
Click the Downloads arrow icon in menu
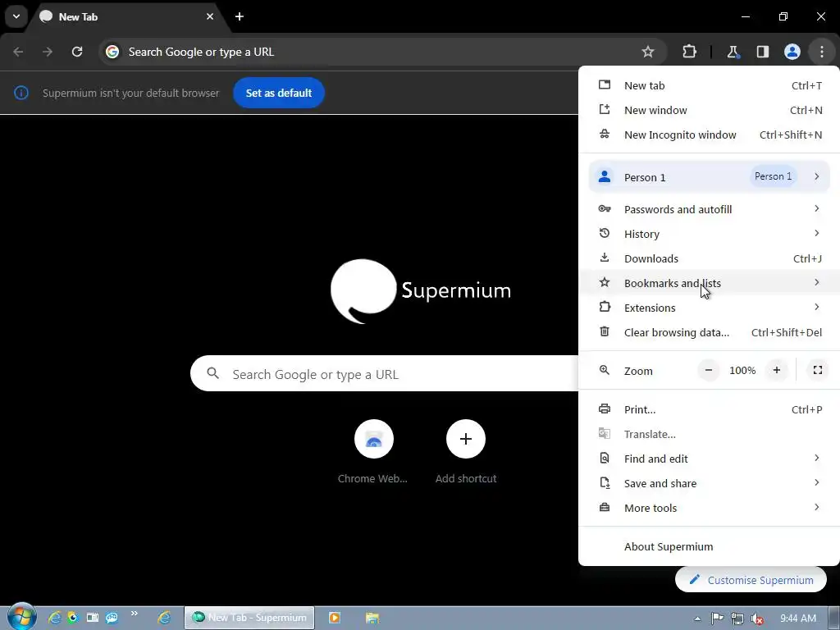[x=605, y=258]
